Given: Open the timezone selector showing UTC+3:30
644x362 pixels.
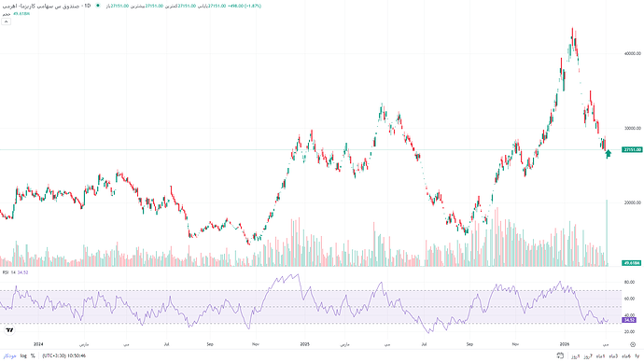Looking at the screenshot, I should [x=63, y=355].
